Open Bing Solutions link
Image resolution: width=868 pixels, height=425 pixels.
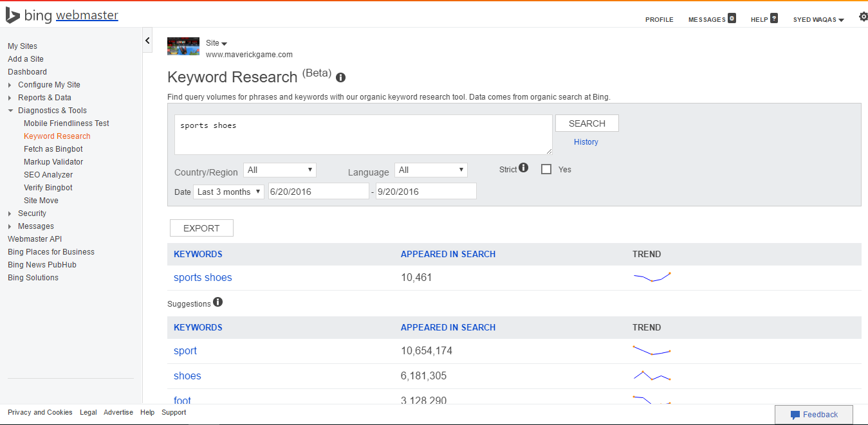[33, 278]
